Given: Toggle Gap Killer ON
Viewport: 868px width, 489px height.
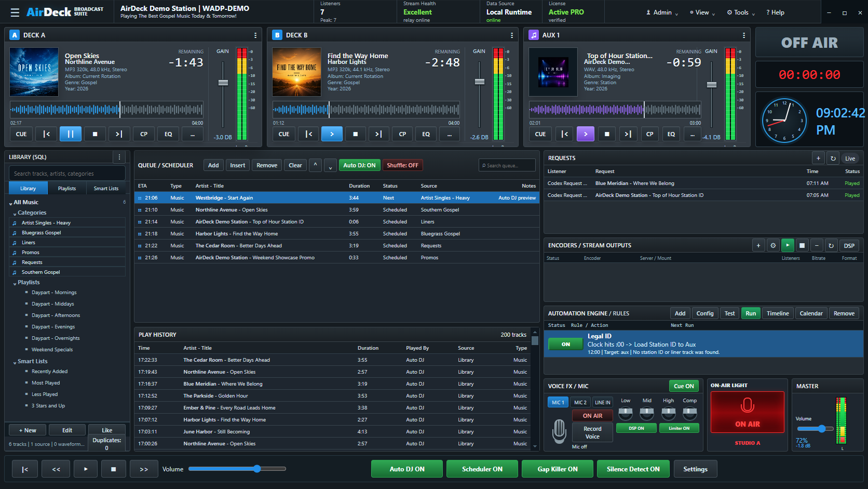Looking at the screenshot, I should click(x=558, y=469).
